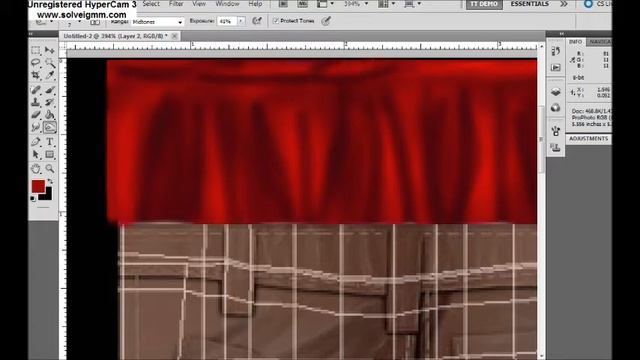Select the Pen tool
This screenshot has width=640, height=360.
click(36, 142)
